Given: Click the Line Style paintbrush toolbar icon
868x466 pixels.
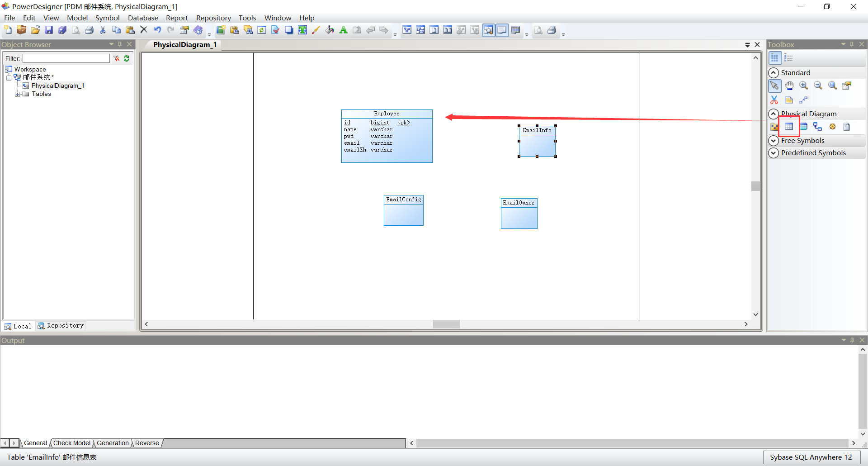Looking at the screenshot, I should [316, 30].
